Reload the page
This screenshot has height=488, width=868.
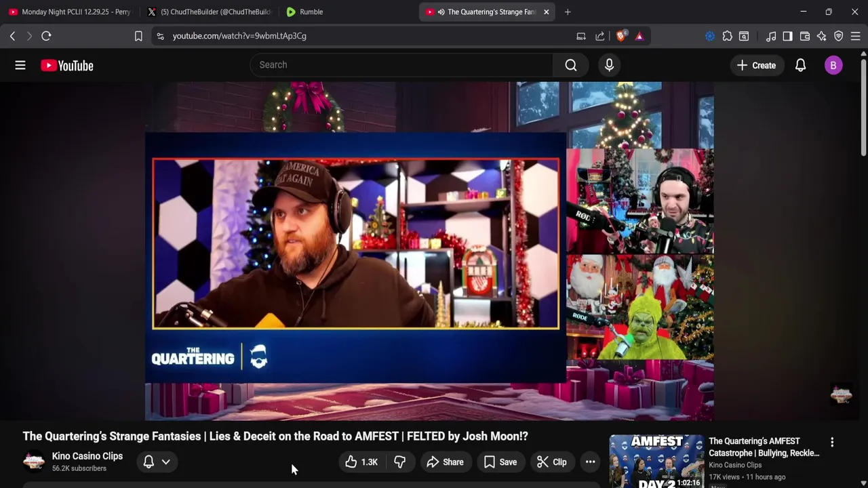coord(46,36)
